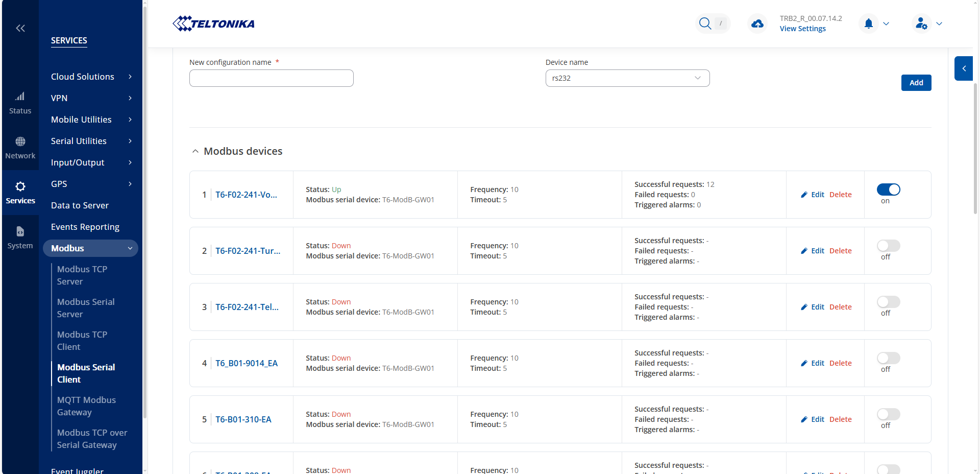Screen dimensions: 980x474
Task: Delete the T6-F02-241-Tur device
Action: pos(840,251)
